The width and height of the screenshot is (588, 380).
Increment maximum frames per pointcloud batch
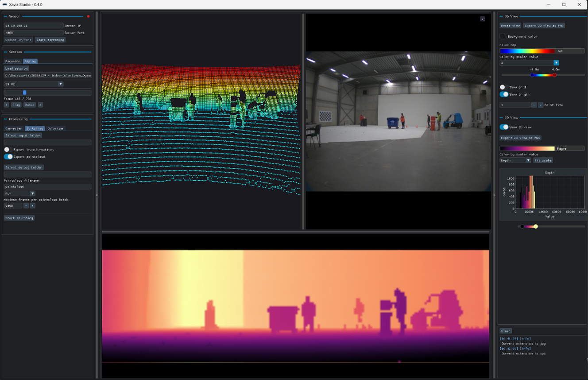(33, 206)
